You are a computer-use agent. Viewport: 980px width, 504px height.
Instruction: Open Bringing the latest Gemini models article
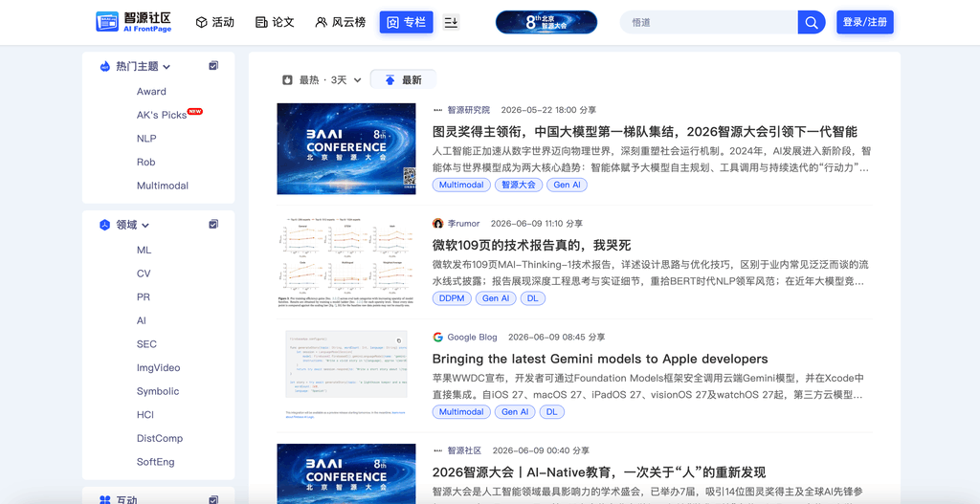tap(600, 359)
